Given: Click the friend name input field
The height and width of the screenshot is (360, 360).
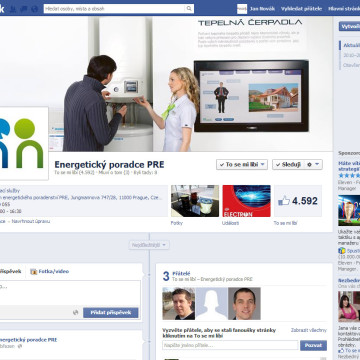Looking at the screenshot, I should pyautogui.click(x=230, y=345).
